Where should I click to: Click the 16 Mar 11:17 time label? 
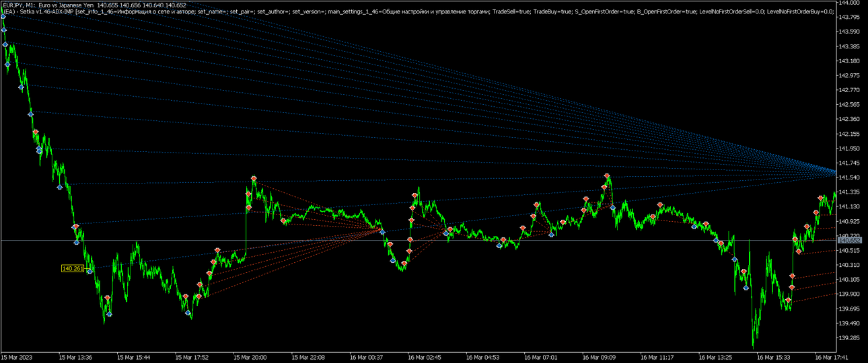click(657, 358)
